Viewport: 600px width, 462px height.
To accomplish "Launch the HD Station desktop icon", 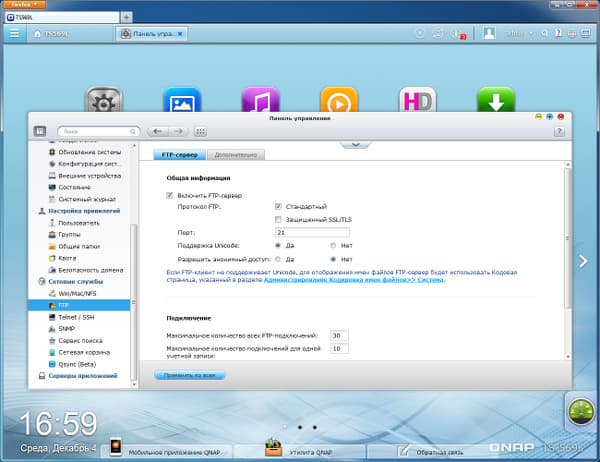I will [x=417, y=100].
